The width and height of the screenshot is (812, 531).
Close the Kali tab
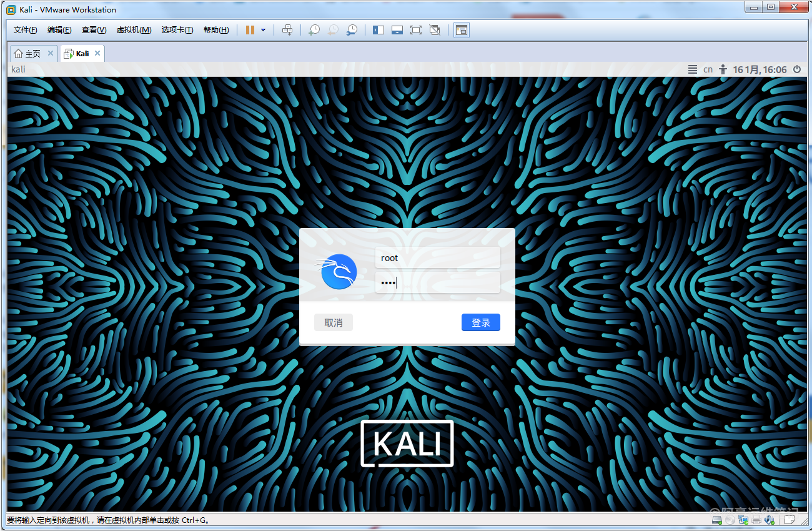point(97,54)
